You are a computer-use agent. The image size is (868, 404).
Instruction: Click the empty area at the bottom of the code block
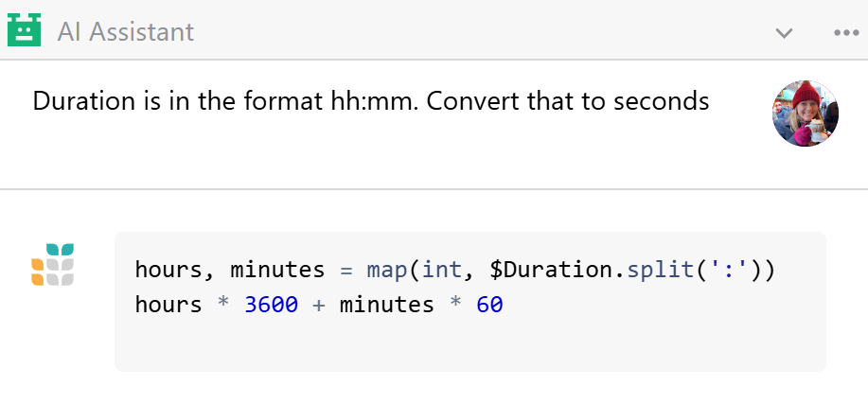click(x=470, y=346)
